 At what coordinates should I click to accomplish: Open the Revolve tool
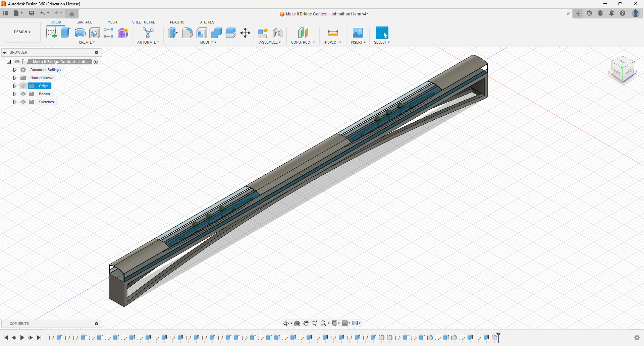(80, 33)
